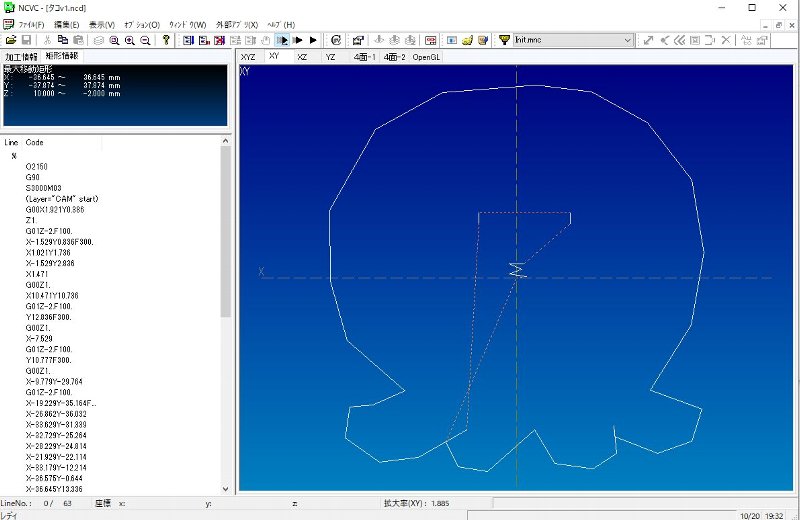This screenshot has width=800, height=520.
Task: Click the zoom out magnifier icon
Action: [146, 40]
